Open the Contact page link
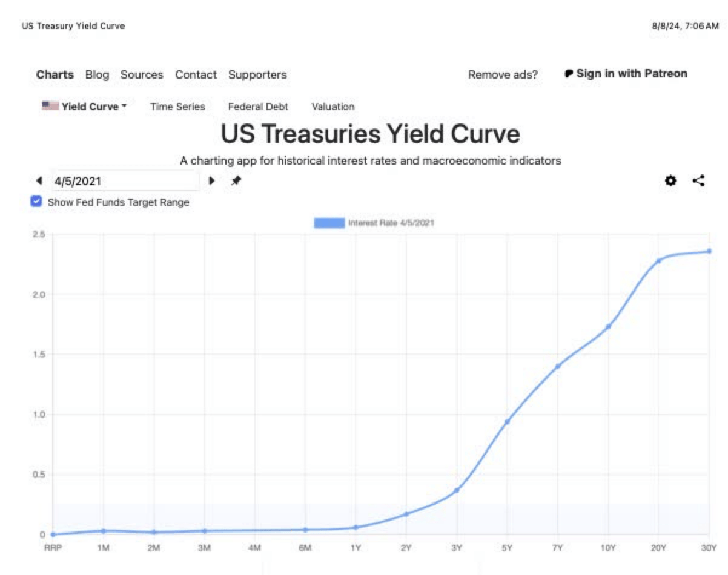Viewport: 728px width, 575px height. (196, 75)
